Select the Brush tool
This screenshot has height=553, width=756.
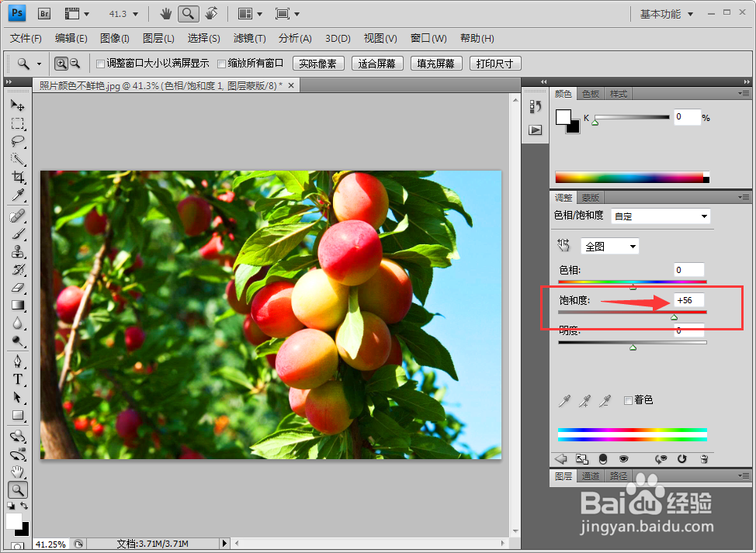(x=18, y=234)
